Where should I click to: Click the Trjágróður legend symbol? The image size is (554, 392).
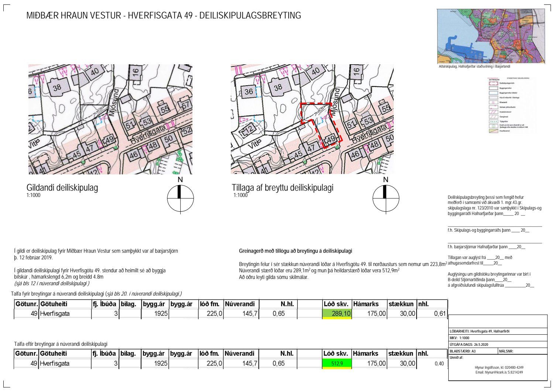tap(493, 121)
